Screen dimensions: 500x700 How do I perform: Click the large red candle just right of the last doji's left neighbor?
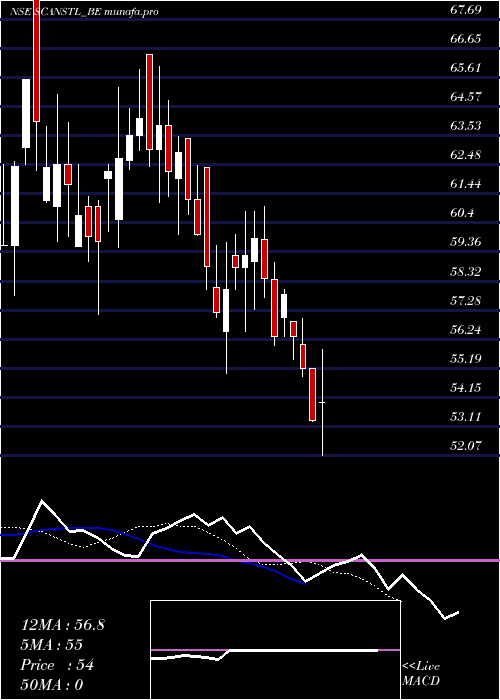[x=312, y=395]
